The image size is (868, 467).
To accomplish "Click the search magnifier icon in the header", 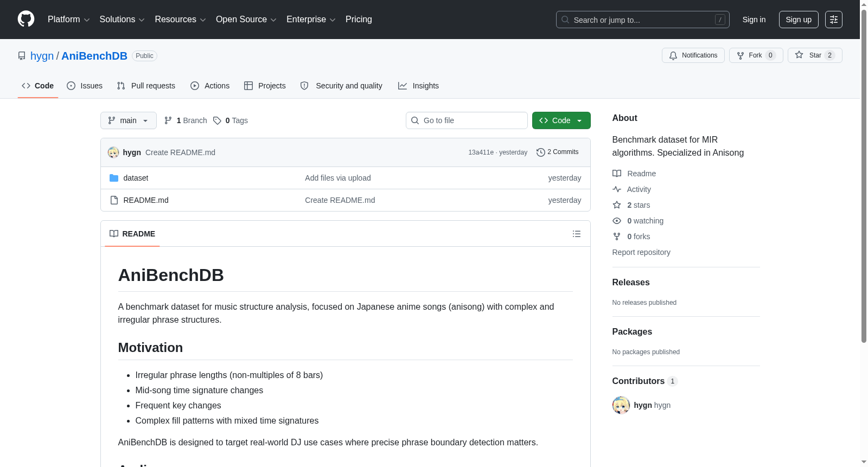I will coord(565,20).
